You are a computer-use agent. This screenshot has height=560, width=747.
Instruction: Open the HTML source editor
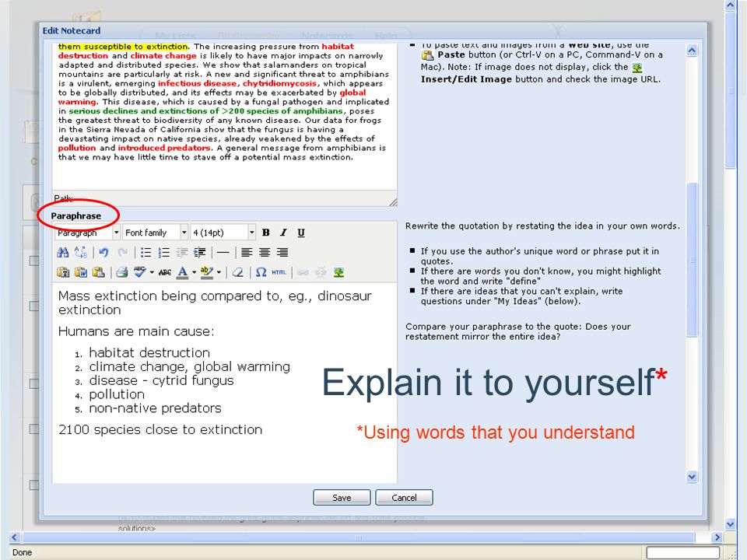pos(279,272)
